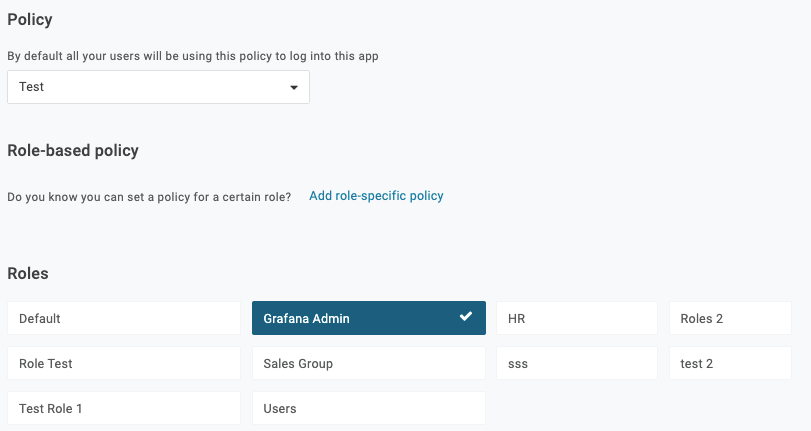Viewport: 811px width, 431px height.
Task: Click the role policy question text
Action: tap(149, 197)
